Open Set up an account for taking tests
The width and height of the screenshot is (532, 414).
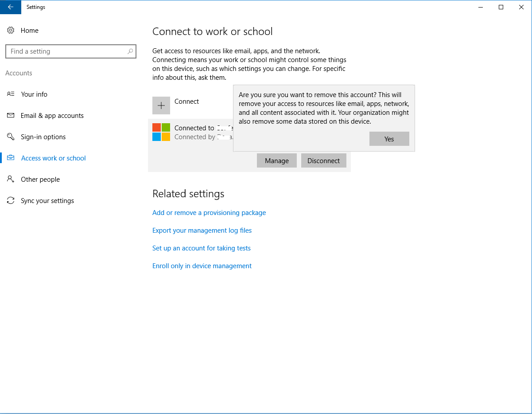[x=202, y=248]
